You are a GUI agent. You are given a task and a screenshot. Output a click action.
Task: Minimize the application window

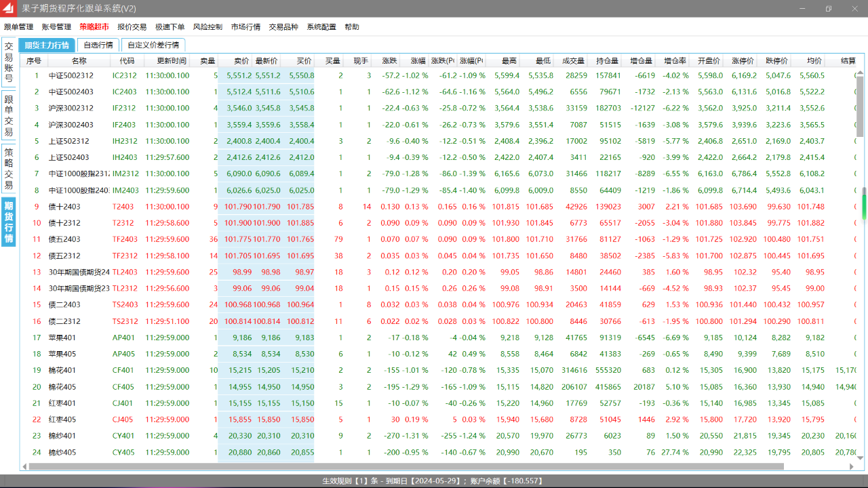point(804,9)
